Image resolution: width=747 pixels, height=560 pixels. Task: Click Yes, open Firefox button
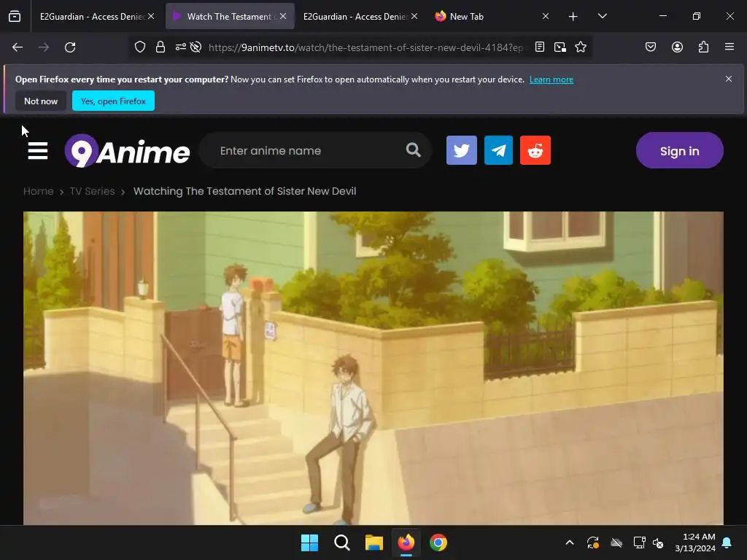tap(113, 101)
